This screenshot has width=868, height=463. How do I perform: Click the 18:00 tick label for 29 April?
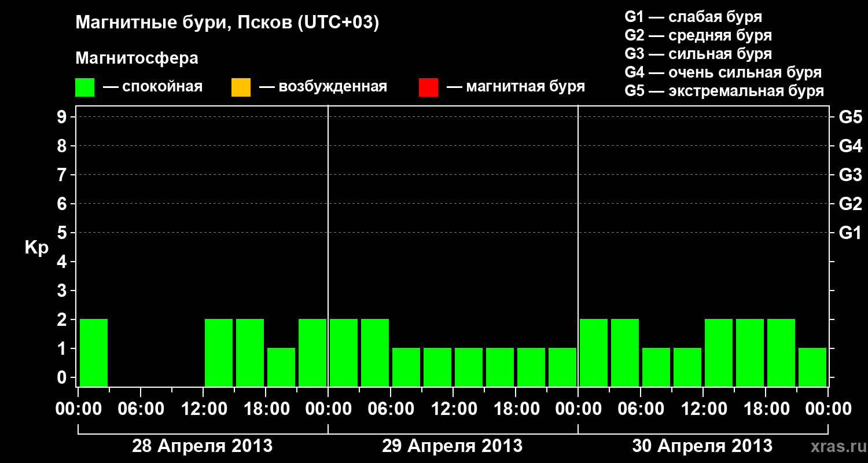pos(516,409)
